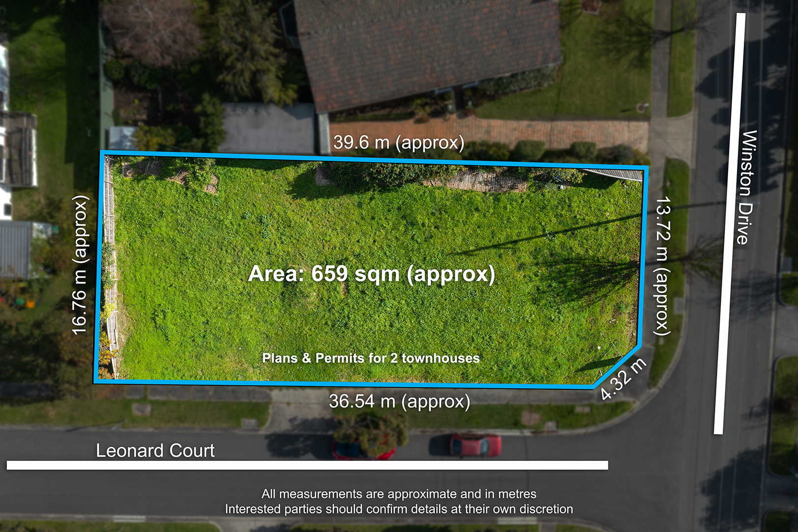Viewport: 798px width, 532px height.
Task: Click the '13.72 m (approx)' right boundary label
Action: pyautogui.click(x=663, y=266)
